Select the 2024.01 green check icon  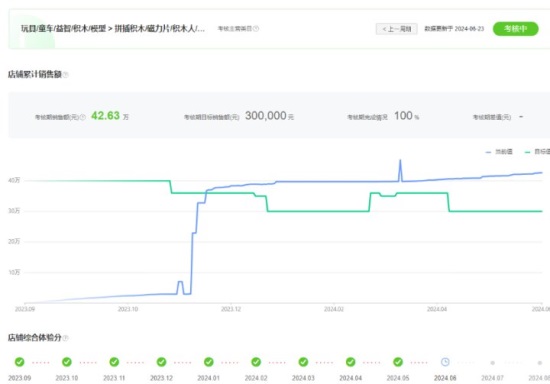coord(209,362)
